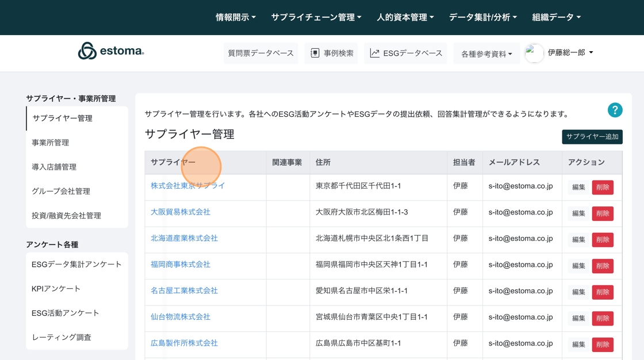This screenshot has height=360, width=644.
Task: Expand the サプライチェーン管理 dropdown
Action: 316,17
